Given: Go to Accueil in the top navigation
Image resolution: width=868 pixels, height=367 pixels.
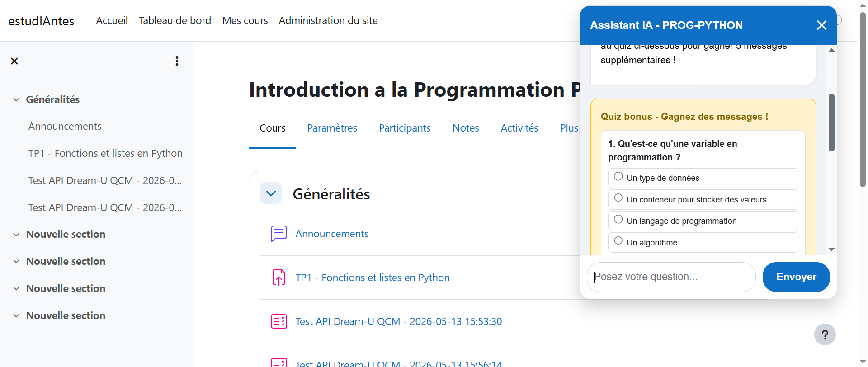Looking at the screenshot, I should pos(112,20).
